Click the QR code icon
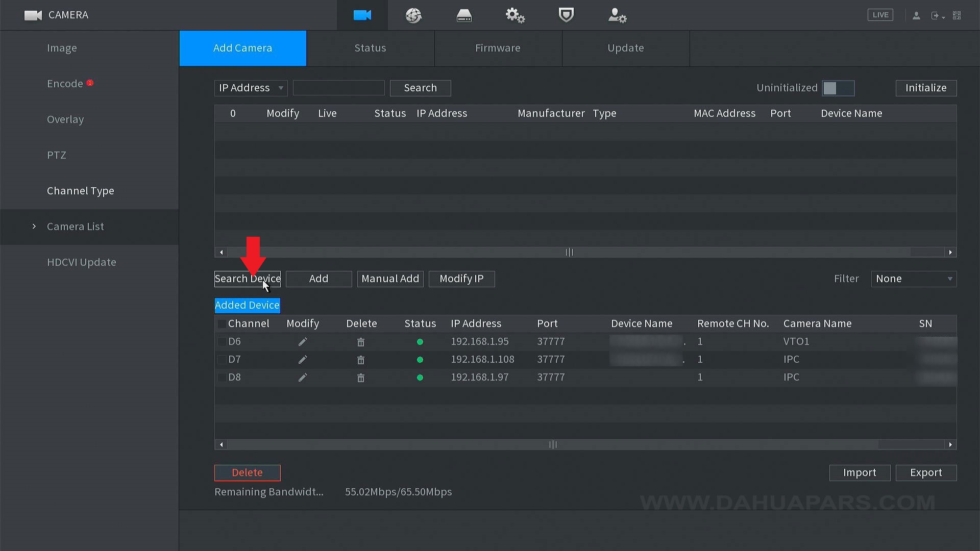This screenshot has height=551, width=980. (957, 16)
